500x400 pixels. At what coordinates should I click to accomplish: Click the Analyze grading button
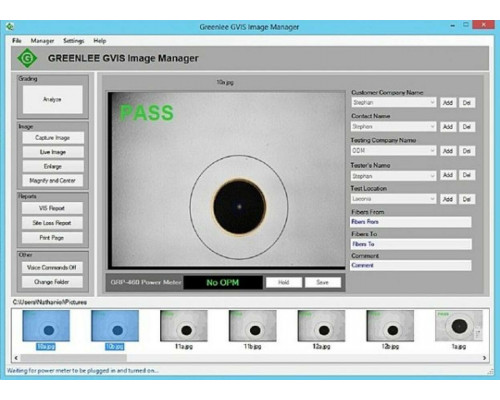coord(52,99)
